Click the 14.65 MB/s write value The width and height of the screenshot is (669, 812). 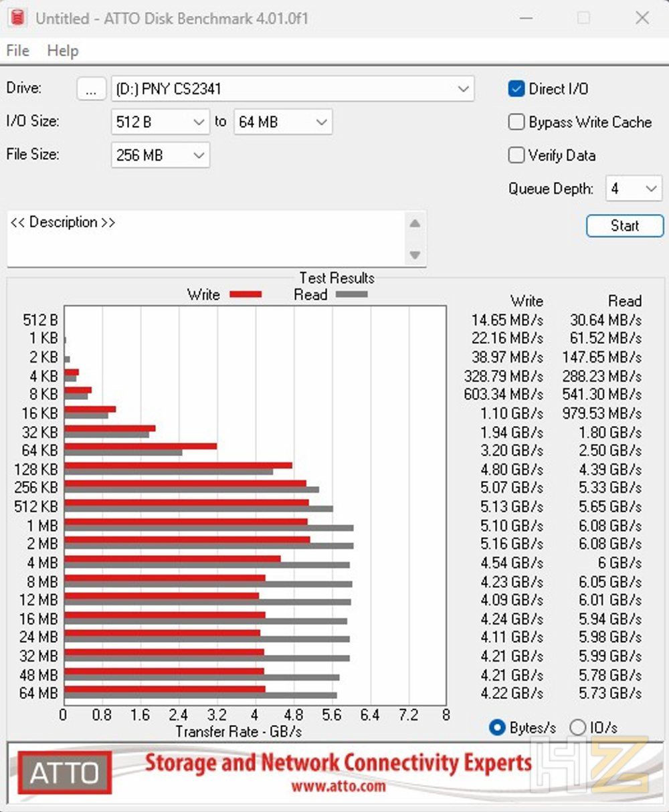[x=507, y=320]
